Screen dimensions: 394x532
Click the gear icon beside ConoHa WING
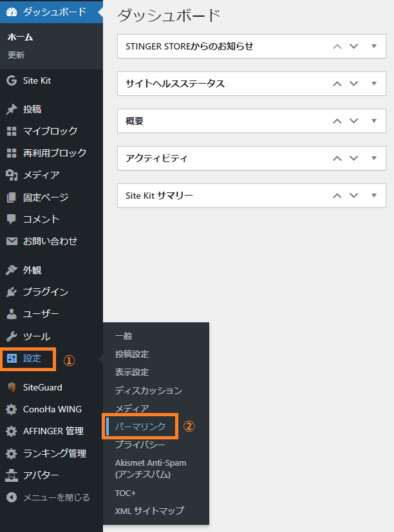pyautogui.click(x=12, y=409)
